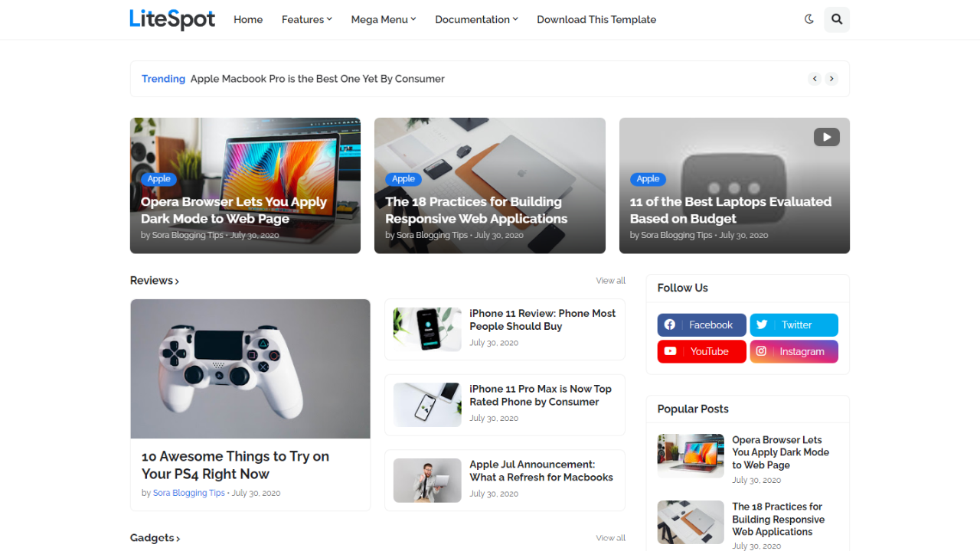The height and width of the screenshot is (551, 980).
Task: Open the Twitter follow button
Action: [794, 324]
